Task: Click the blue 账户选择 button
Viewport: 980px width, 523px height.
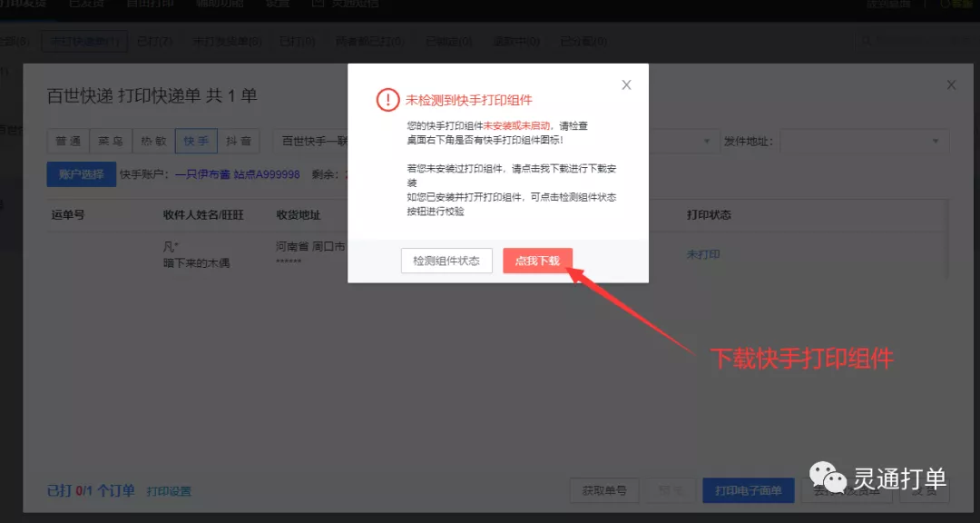Action: pyautogui.click(x=82, y=174)
